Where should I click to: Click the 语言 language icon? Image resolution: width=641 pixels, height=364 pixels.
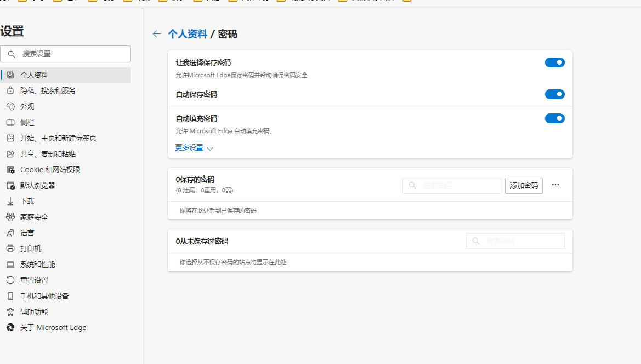tap(10, 233)
